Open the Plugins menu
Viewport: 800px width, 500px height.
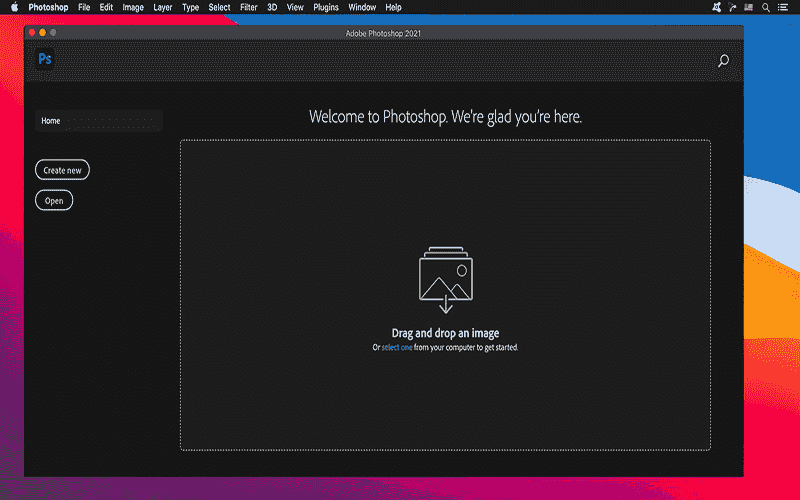[326, 7]
